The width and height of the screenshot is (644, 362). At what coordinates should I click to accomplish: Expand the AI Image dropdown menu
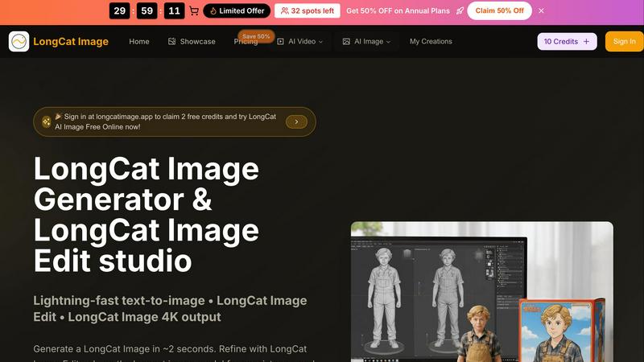coord(366,42)
